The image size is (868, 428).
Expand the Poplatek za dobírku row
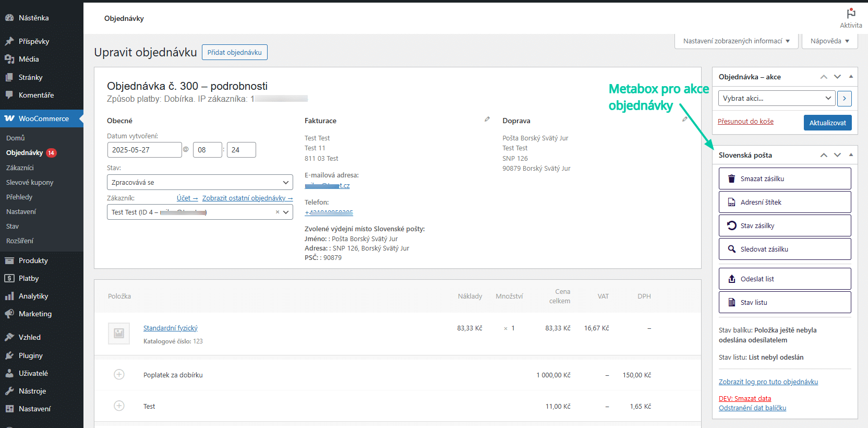(119, 375)
